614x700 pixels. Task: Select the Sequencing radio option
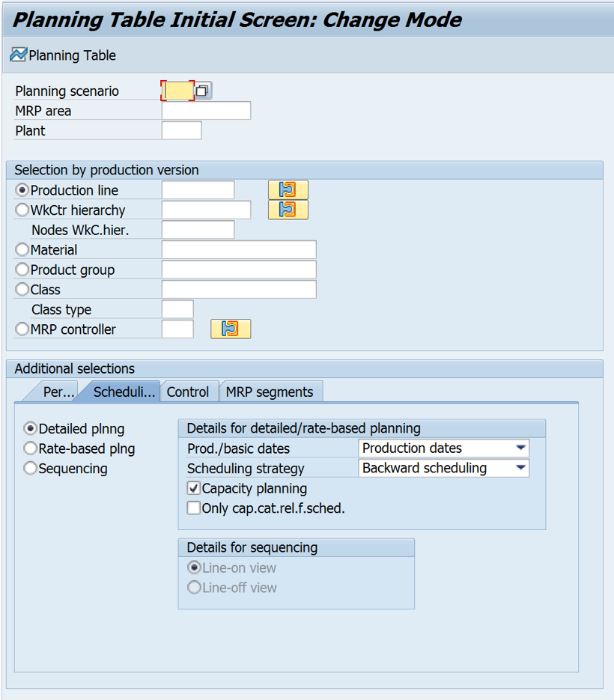[x=29, y=466]
